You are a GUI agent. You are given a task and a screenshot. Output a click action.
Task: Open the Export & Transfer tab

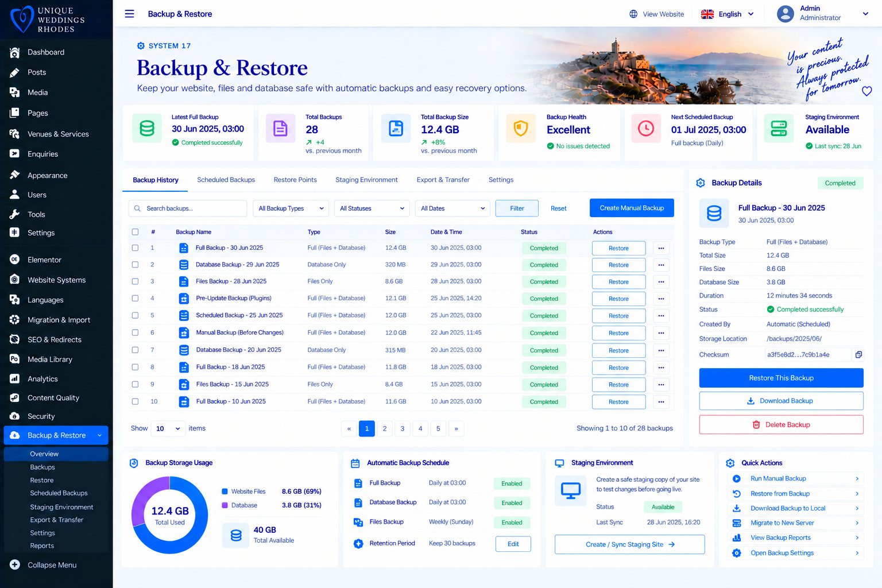pyautogui.click(x=443, y=180)
